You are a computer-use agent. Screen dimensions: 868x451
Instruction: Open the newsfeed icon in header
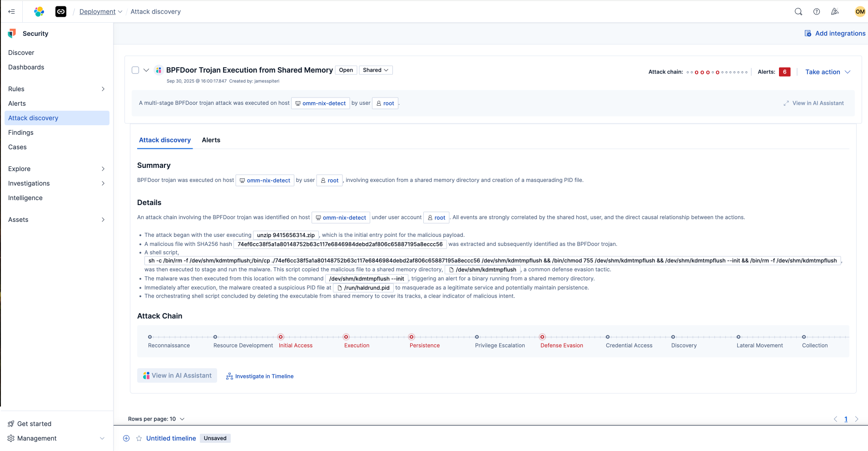pos(834,12)
